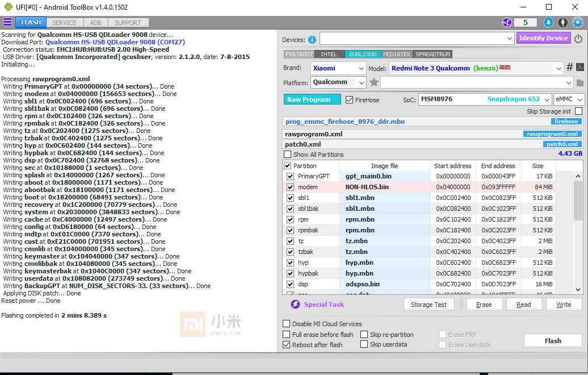This screenshot has height=375, width=588.
Task: Click the hash symbol next to Model
Action: (x=570, y=68)
